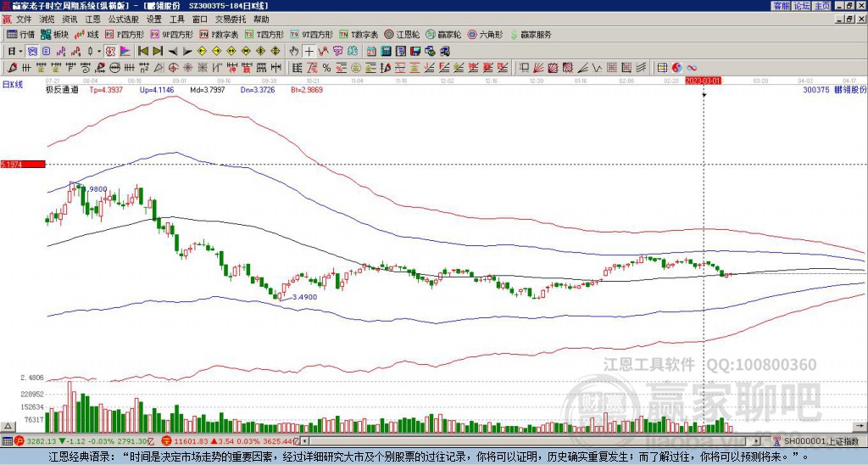
Task: Open the 江恩轮 Gann wheel
Action: tap(403, 34)
